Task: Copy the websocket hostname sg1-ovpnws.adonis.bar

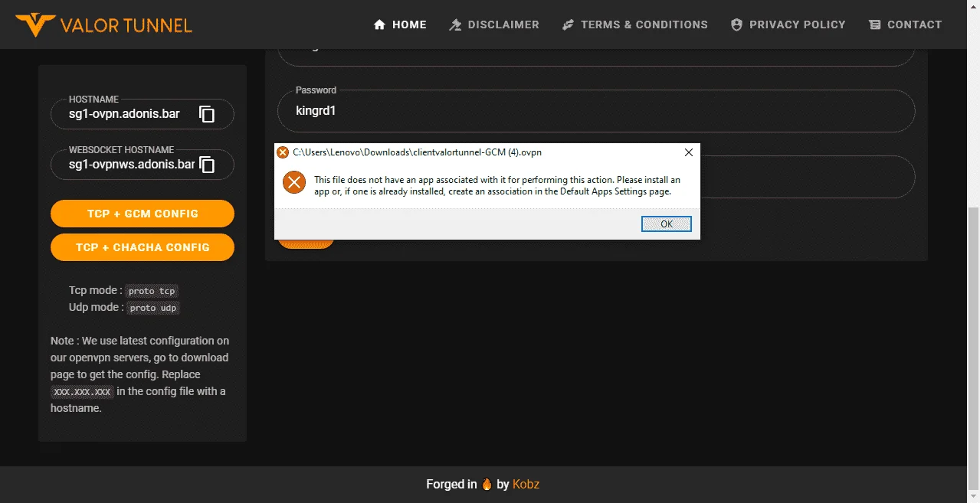Action: (x=207, y=165)
